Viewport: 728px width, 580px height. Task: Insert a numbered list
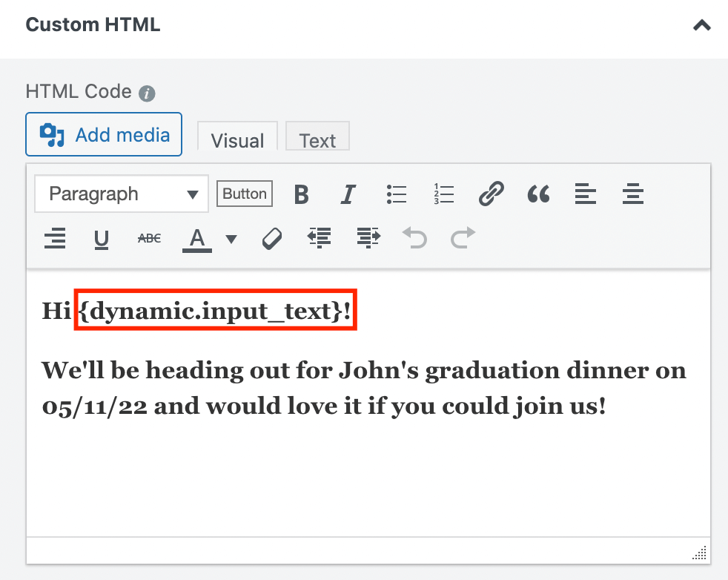443,194
